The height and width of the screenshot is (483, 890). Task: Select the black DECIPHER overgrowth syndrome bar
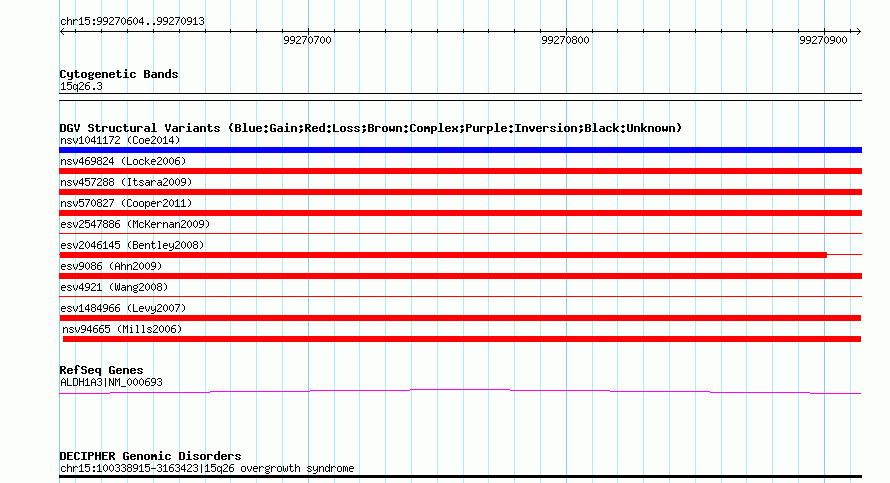click(x=460, y=477)
